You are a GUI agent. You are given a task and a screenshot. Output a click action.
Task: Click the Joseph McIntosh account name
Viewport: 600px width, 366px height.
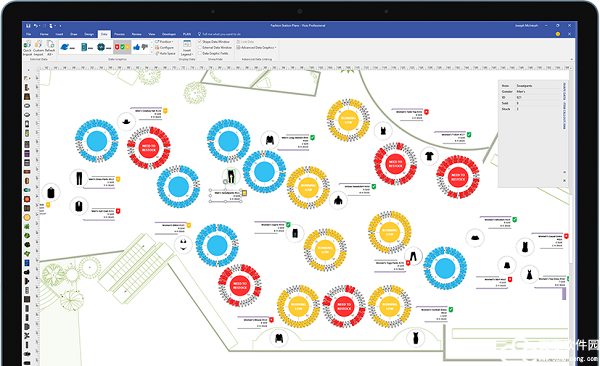tap(526, 26)
